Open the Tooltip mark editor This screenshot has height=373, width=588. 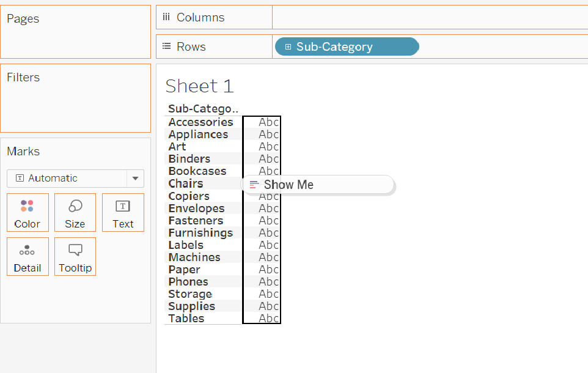(75, 256)
